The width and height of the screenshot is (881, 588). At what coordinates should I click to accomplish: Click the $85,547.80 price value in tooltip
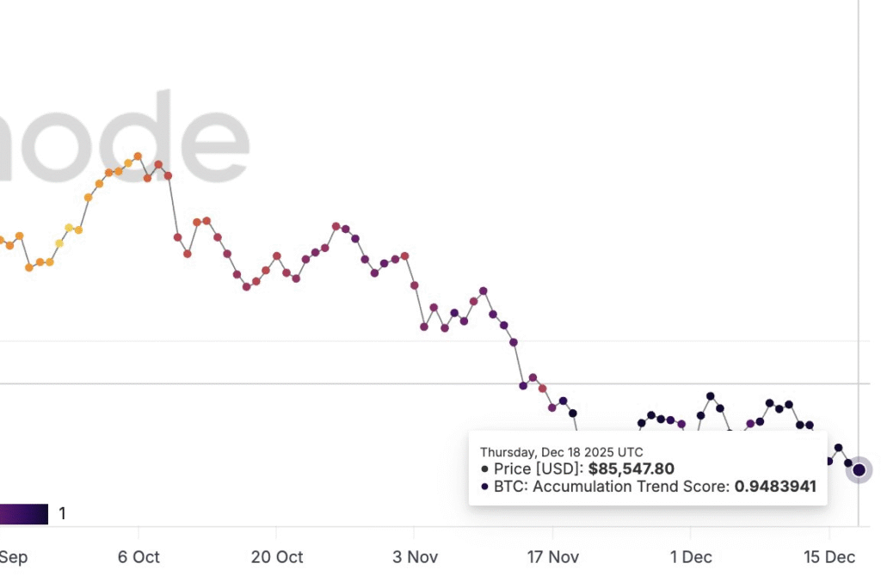631,469
